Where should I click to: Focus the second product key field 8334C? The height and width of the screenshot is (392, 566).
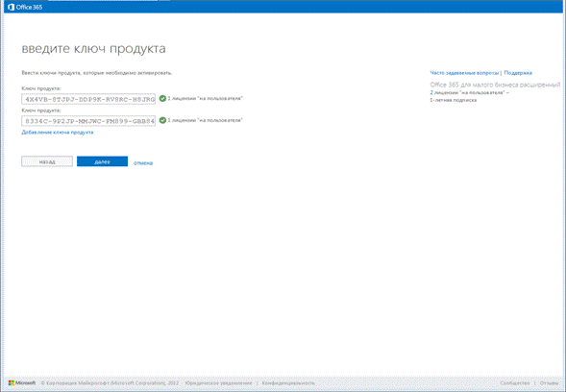[x=88, y=121]
